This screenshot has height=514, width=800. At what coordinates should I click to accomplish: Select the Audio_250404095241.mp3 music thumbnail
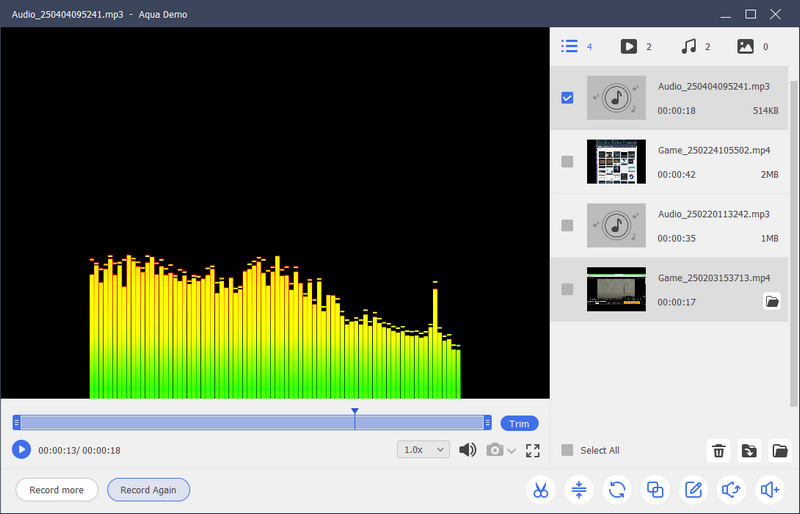(616, 97)
